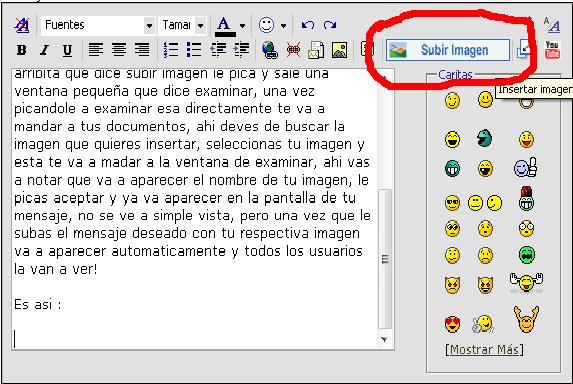Align text to the right
The height and width of the screenshot is (384, 573).
142,50
